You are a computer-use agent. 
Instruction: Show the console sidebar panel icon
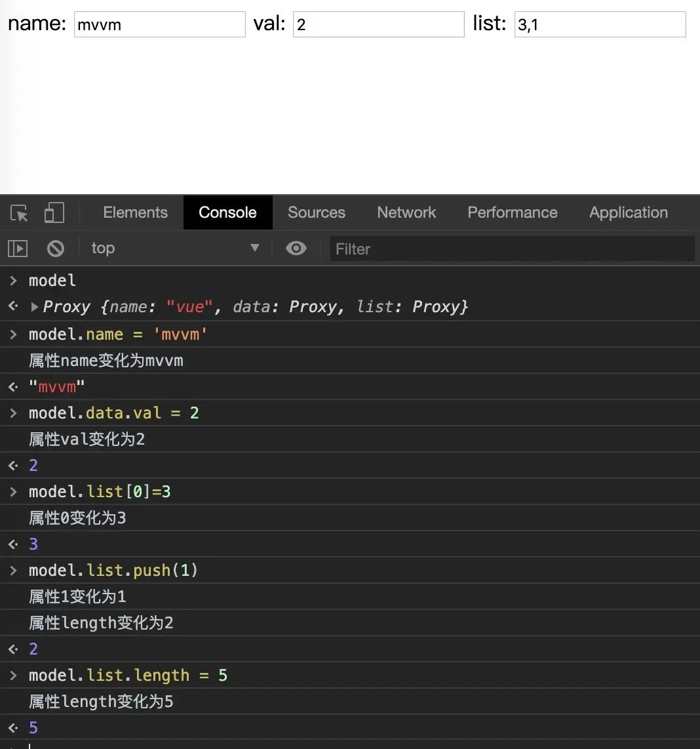tap(18, 249)
